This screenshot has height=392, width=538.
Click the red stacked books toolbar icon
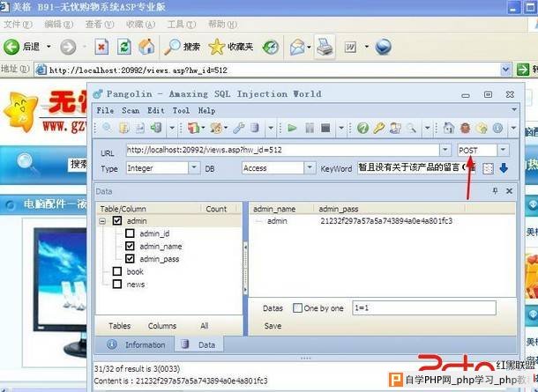pyautogui.click(x=193, y=128)
